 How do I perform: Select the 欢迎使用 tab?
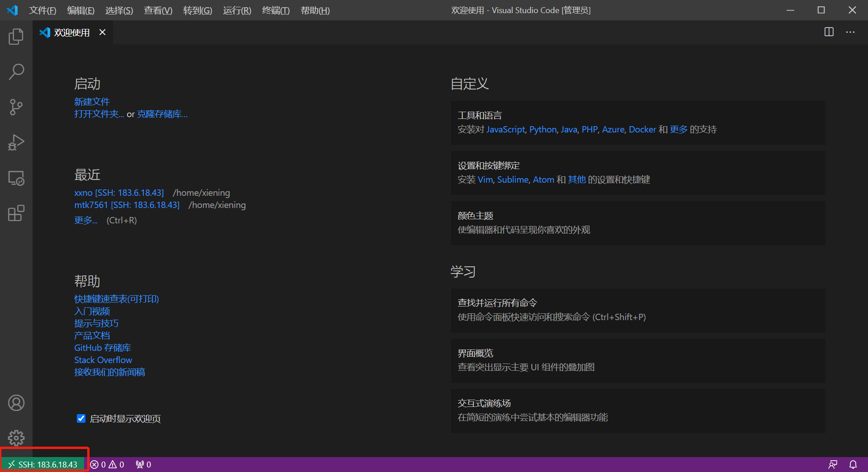tap(71, 32)
